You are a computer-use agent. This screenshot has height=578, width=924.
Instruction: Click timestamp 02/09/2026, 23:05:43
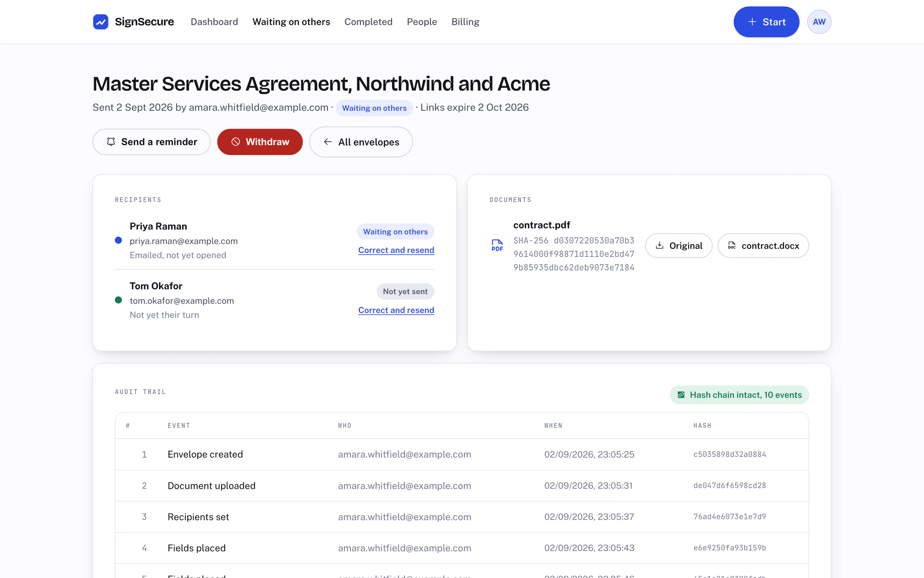pos(589,548)
